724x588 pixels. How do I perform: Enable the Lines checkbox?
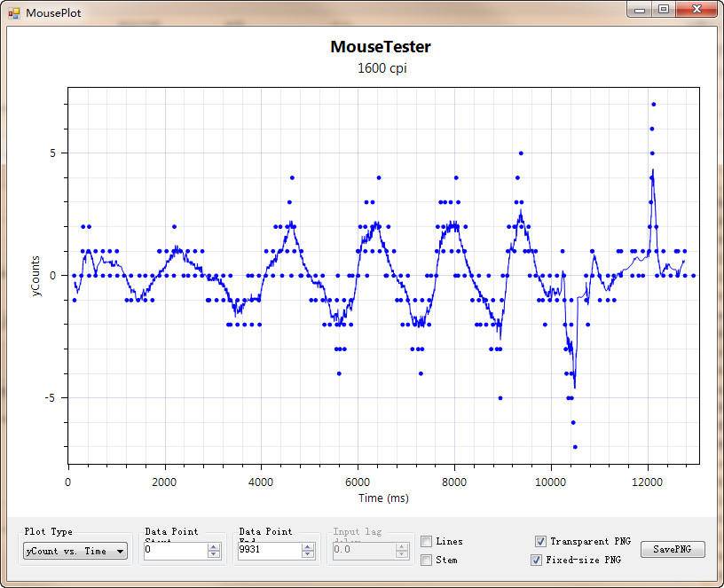coord(427,541)
